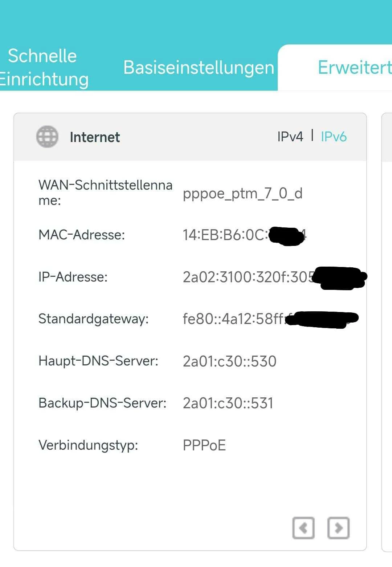Click the Internet globe icon
392x567 pixels.
click(47, 137)
